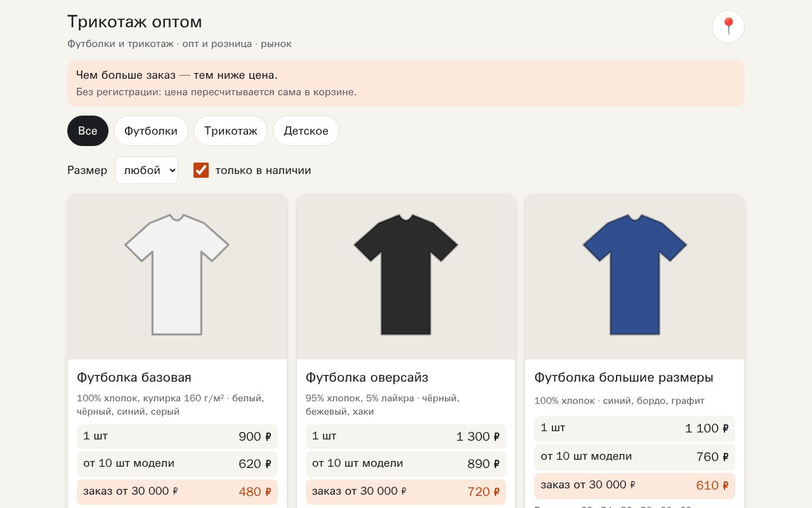The width and height of the screenshot is (812, 508).
Task: Switch to the 'Футболки' category filter
Action: click(x=151, y=131)
